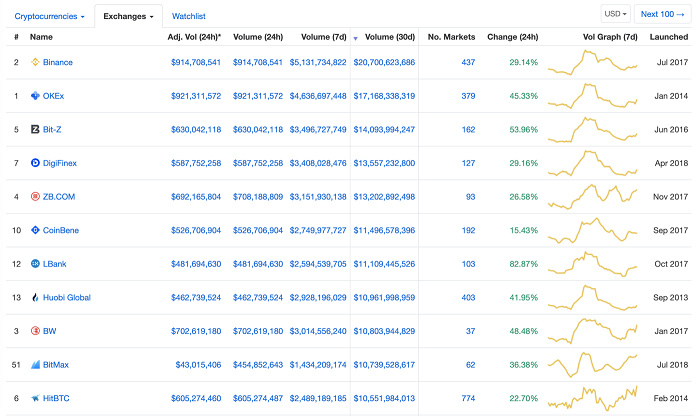The image size is (700, 416).
Task: Click the LBank logo icon
Action: coord(35,264)
